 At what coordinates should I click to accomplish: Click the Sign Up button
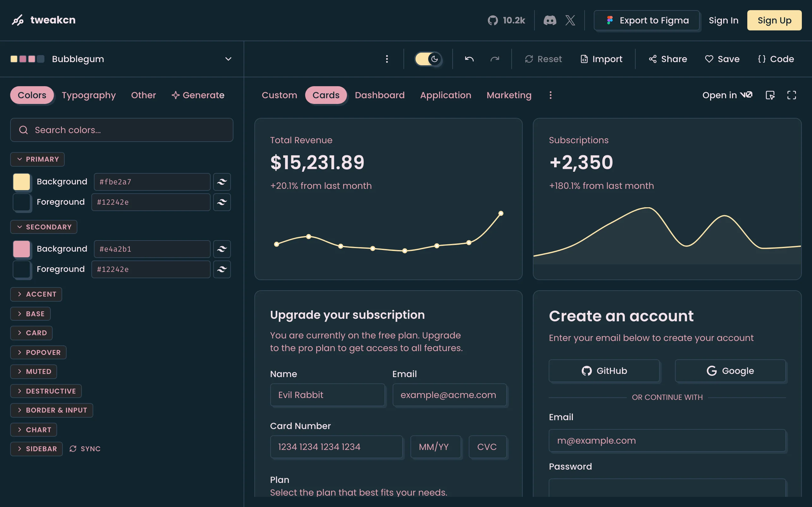pos(774,21)
